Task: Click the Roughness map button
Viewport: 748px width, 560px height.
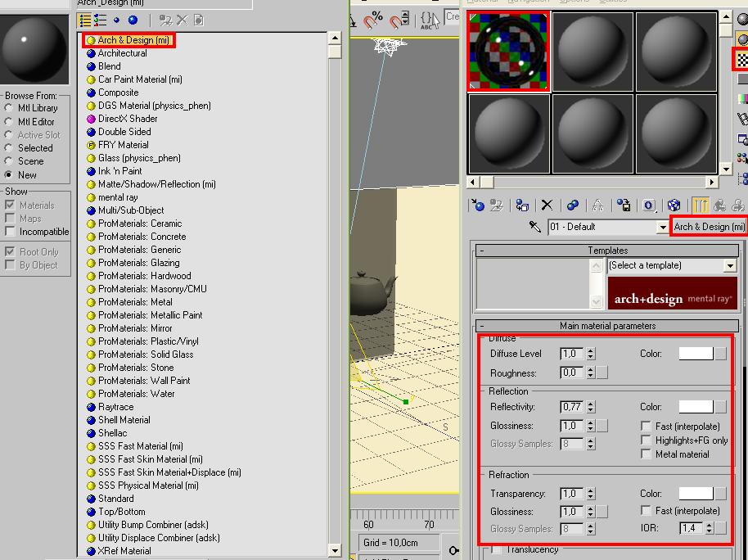Action: [x=602, y=373]
